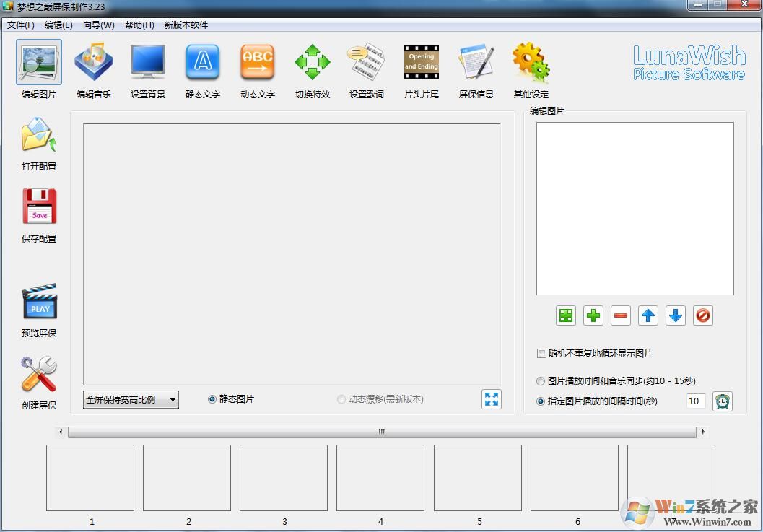763x532 pixels.
Task: Click 创建屏保 in the sidebar
Action: coord(39,381)
